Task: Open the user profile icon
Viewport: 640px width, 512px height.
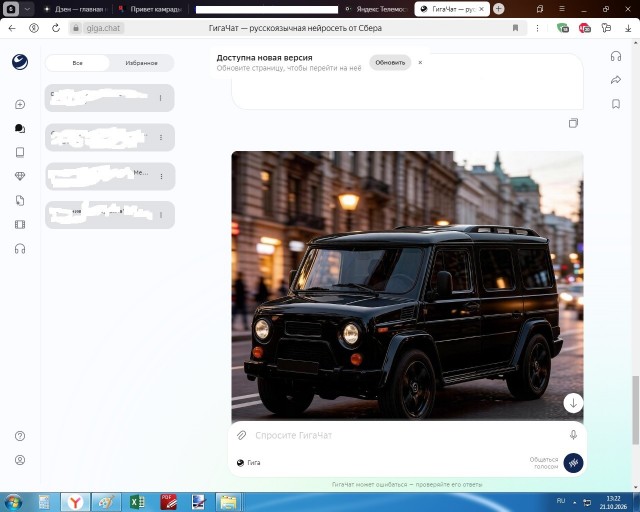Action: coord(20,460)
